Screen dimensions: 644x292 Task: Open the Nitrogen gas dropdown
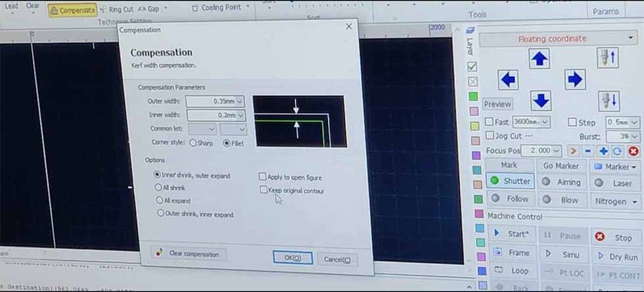[x=616, y=201]
